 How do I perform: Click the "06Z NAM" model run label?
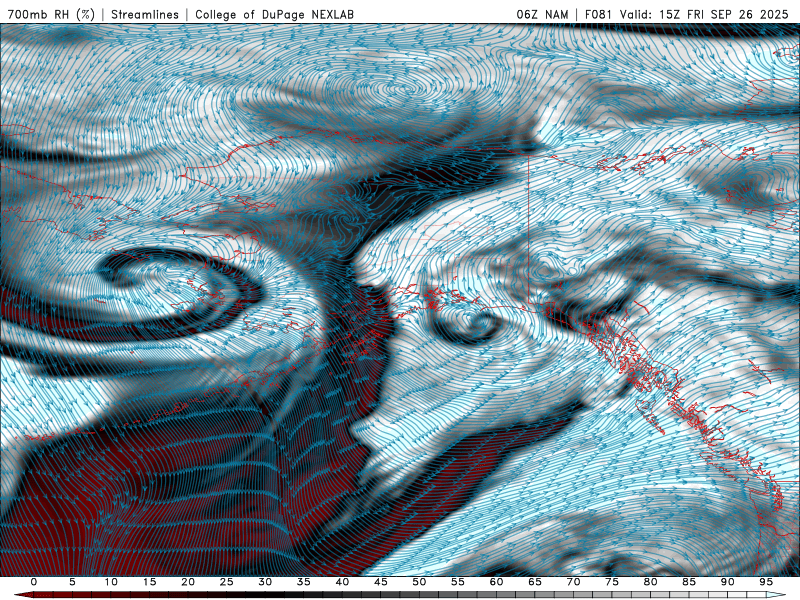(542, 14)
